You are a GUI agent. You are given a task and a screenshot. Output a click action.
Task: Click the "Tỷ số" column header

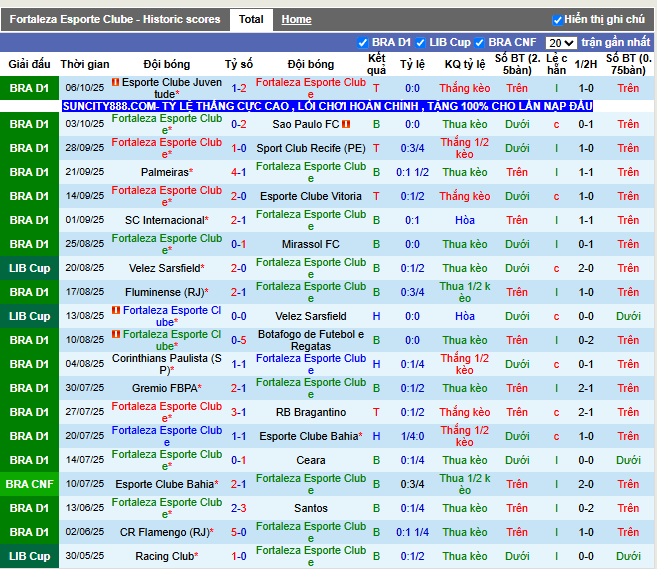click(239, 63)
